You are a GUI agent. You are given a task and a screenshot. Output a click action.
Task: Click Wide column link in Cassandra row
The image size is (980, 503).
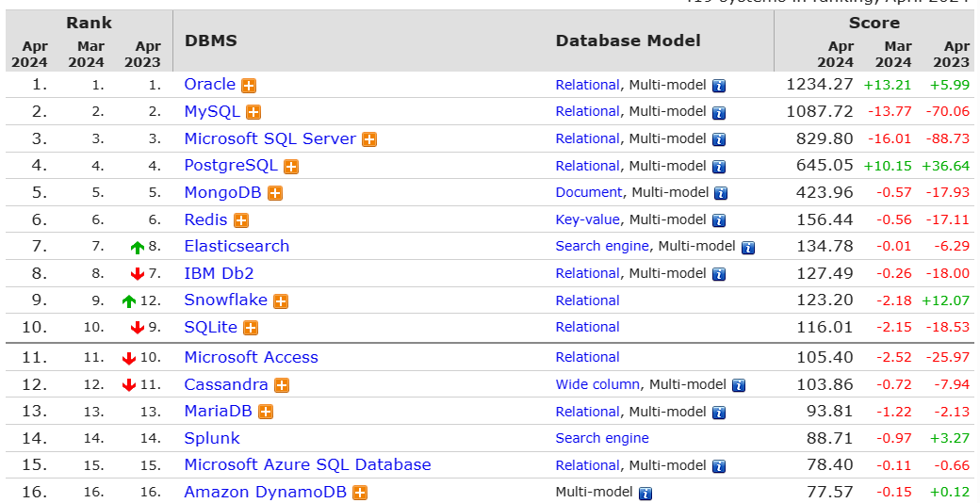click(x=597, y=384)
